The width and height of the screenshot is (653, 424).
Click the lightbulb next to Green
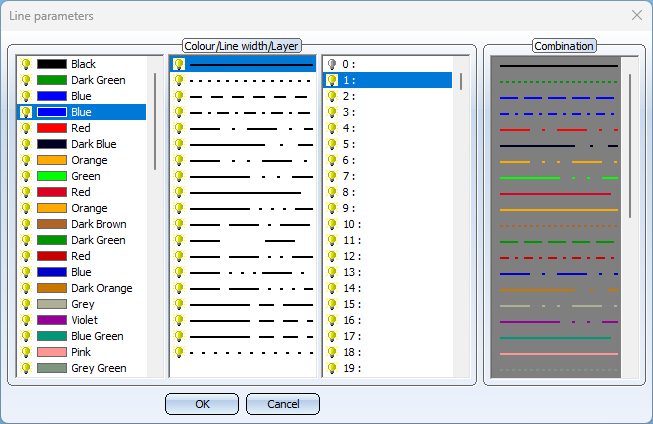click(x=26, y=176)
